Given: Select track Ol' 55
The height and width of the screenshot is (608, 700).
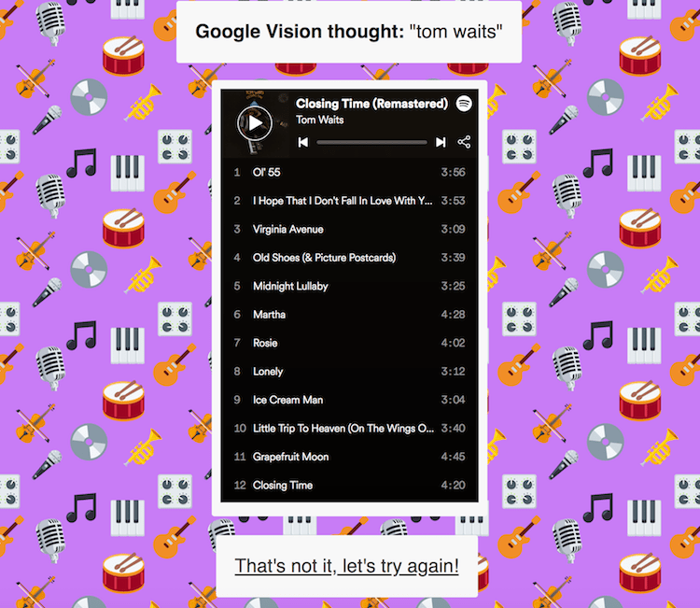Looking at the screenshot, I should tap(350, 172).
